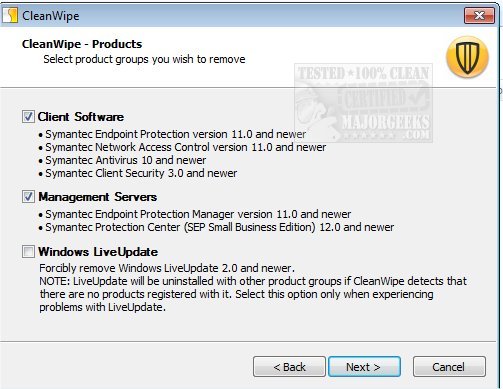Uncheck the Client Software checkbox

pos(28,117)
